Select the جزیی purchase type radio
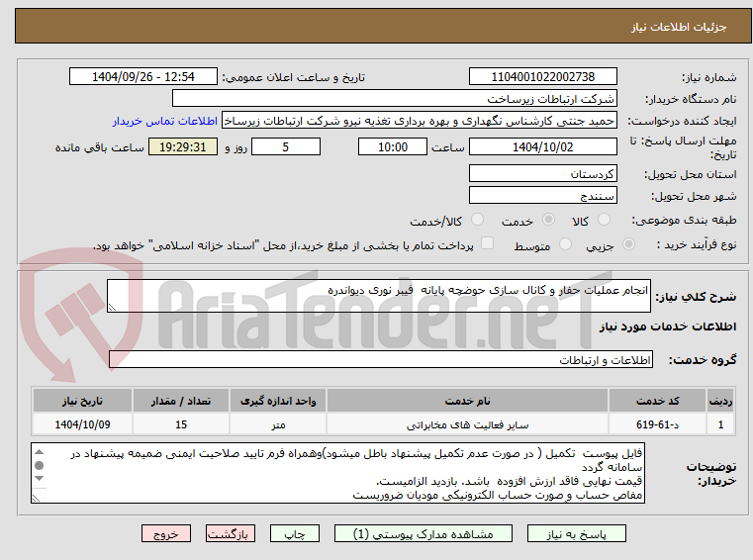The width and height of the screenshot is (753, 560). [628, 244]
